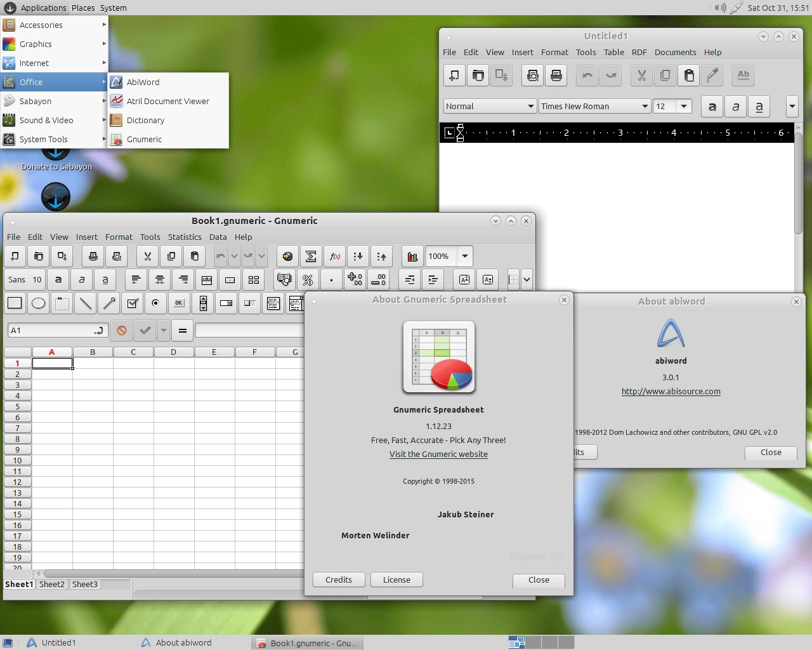Toggle underline in Gnumeric format toolbar
The image size is (812, 650).
point(105,279)
